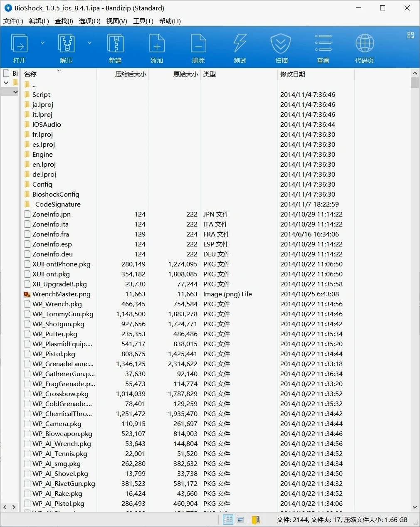
Task: Click the WP_Wrench.pkg file icon
Action: pos(27,304)
